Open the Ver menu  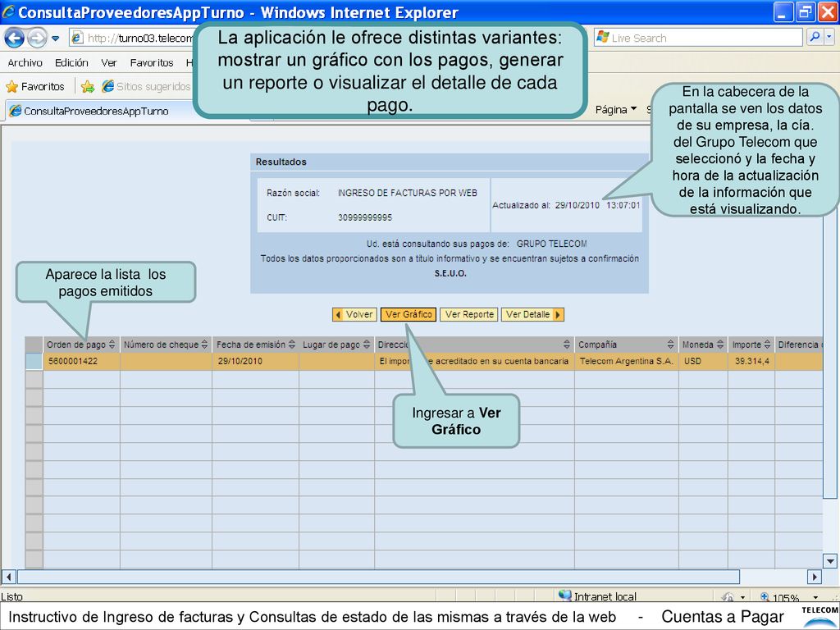(x=109, y=62)
